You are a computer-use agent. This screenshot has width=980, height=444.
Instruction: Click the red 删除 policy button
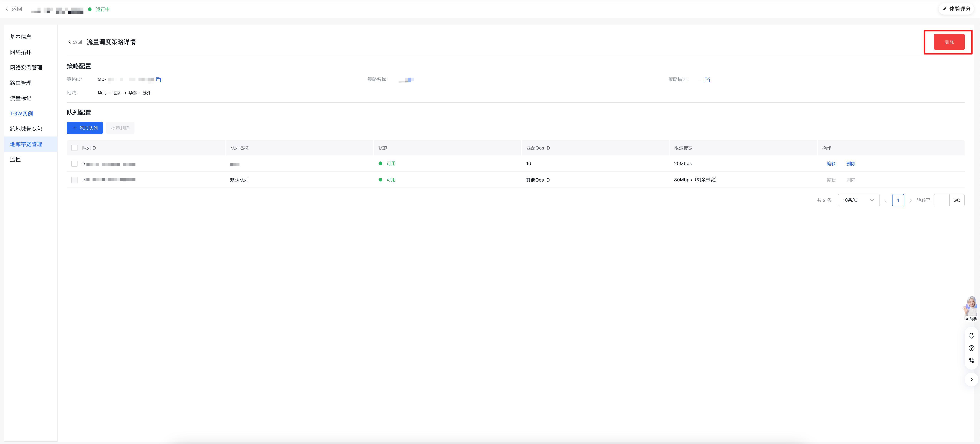point(949,42)
